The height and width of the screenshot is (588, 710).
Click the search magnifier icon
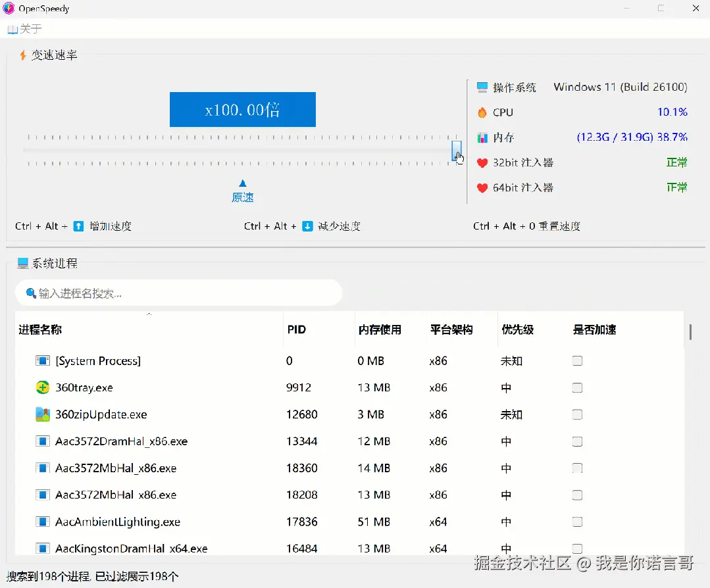coord(31,293)
